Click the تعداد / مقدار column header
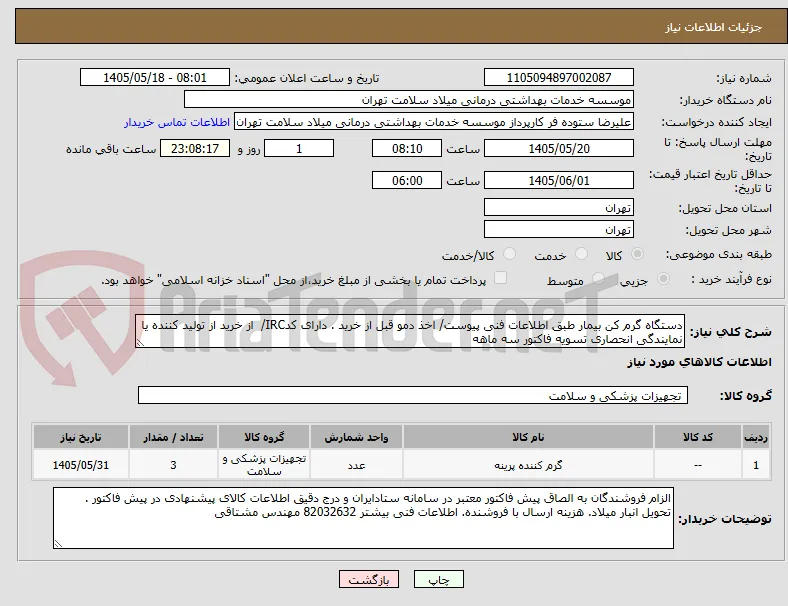788x606 pixels. (x=173, y=437)
